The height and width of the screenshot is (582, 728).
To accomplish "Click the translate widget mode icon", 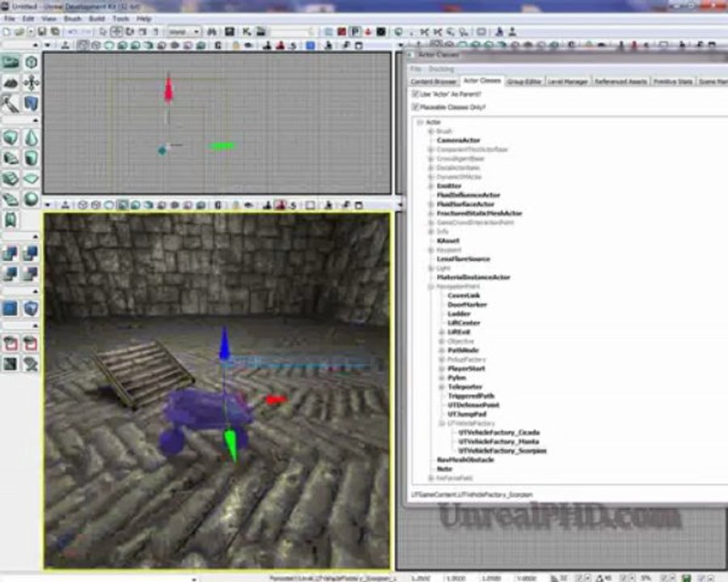I will tap(116, 32).
